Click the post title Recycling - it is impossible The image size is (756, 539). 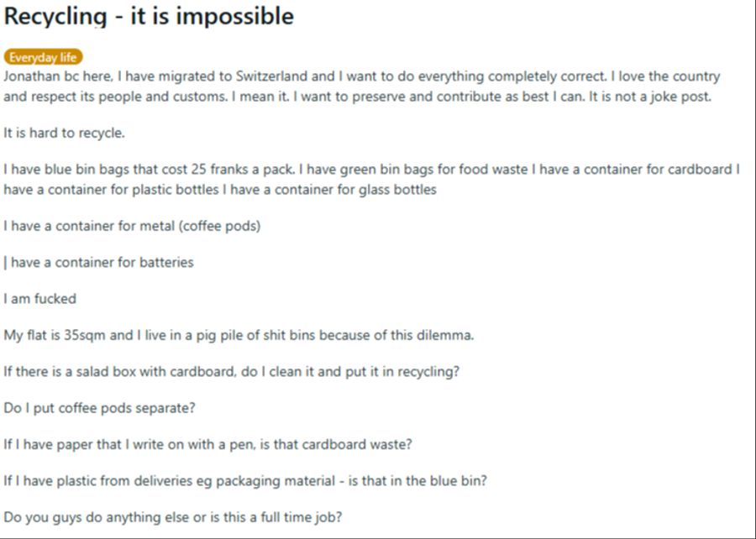[149, 17]
